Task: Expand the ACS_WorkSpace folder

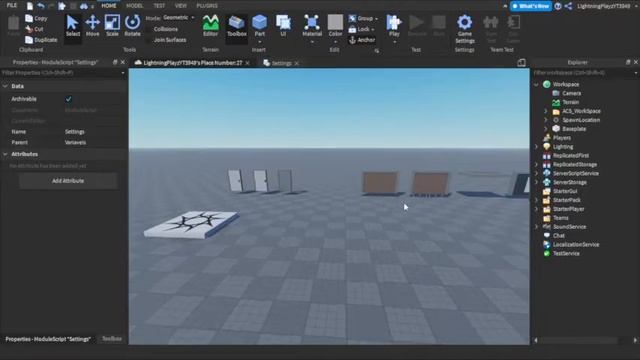Action: tap(545, 111)
